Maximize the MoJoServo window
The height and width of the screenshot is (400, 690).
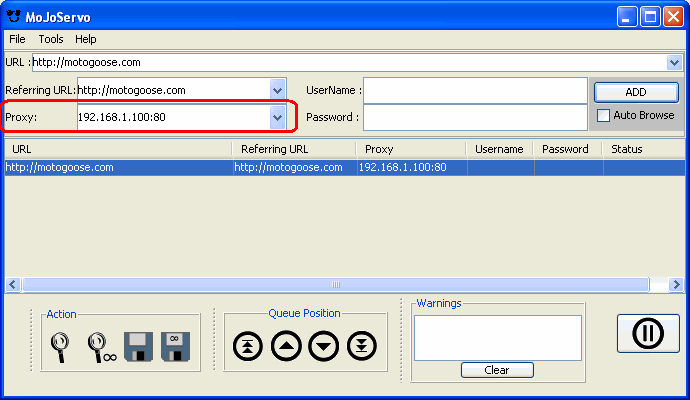(650, 17)
